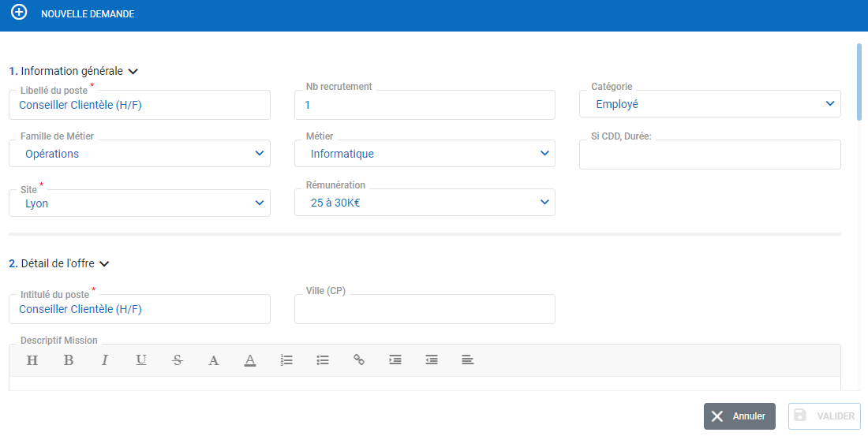
Task: Increase indent in the editor toolbar
Action: tap(395, 360)
